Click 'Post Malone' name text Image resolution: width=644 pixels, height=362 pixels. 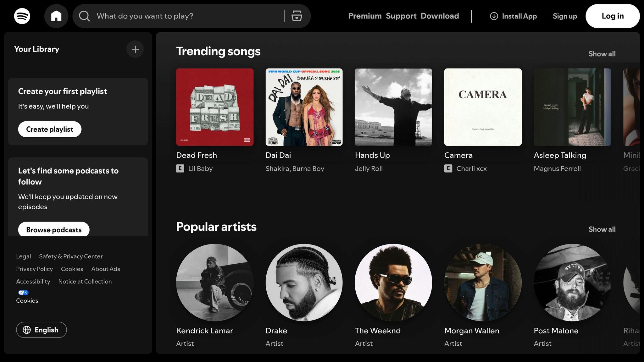pos(556,331)
